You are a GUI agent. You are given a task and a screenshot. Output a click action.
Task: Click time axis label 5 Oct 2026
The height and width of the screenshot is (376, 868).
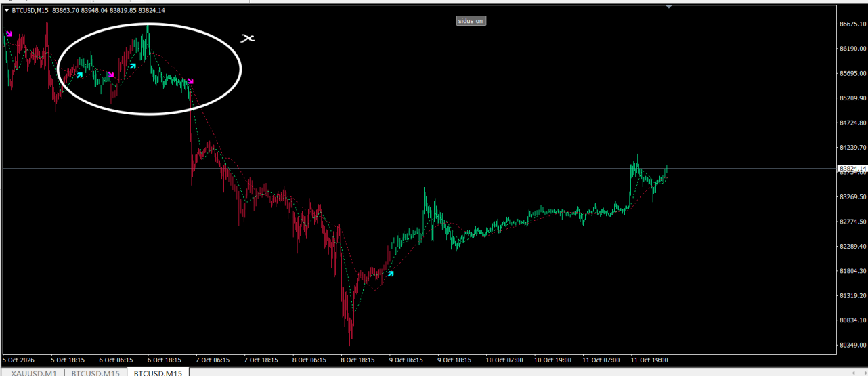(20, 360)
